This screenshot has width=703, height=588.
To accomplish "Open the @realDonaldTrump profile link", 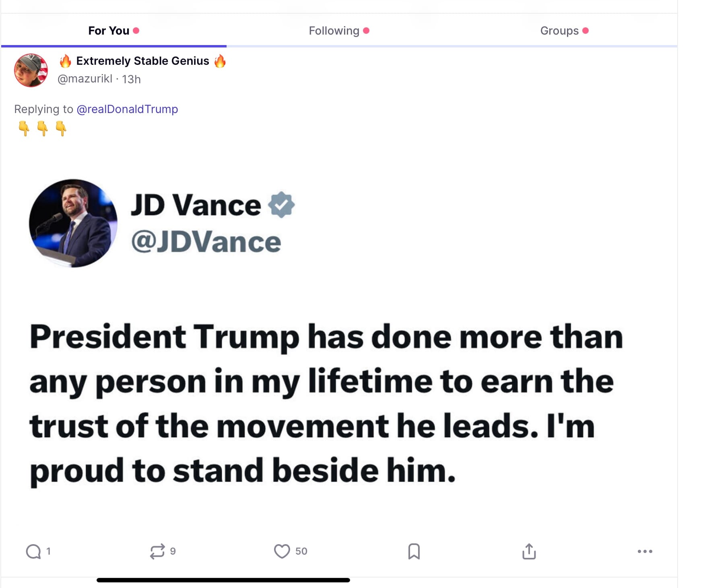I will 127,109.
